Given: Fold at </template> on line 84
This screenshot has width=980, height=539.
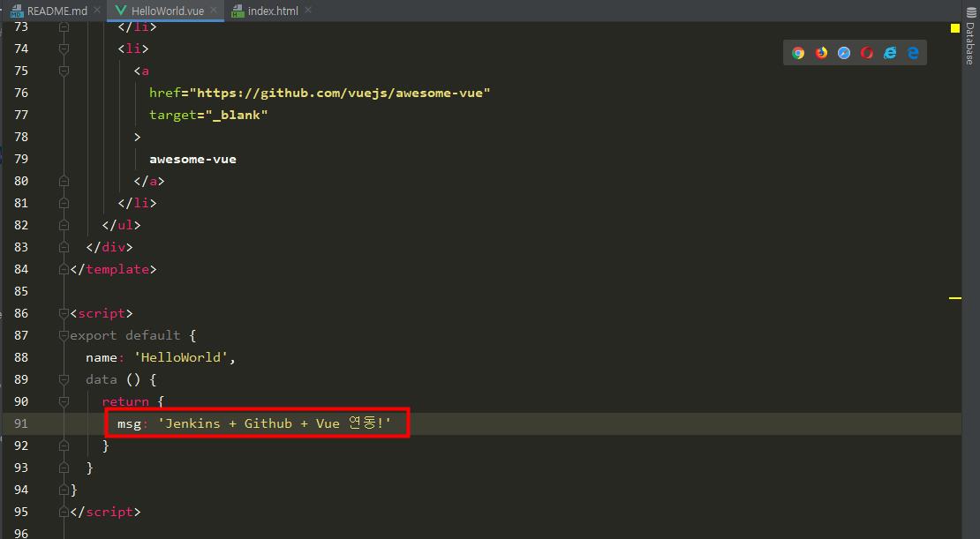Looking at the screenshot, I should point(64,269).
